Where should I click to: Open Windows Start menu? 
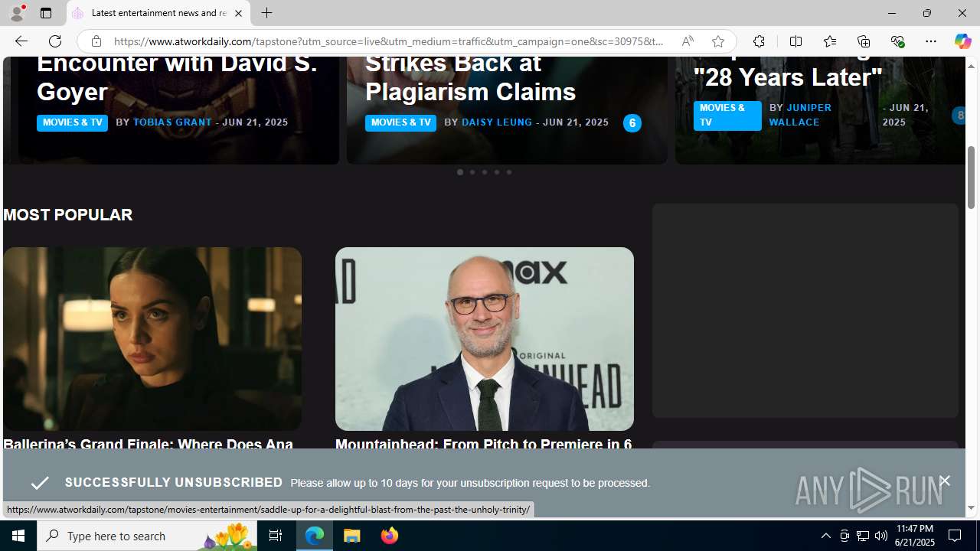[18, 536]
